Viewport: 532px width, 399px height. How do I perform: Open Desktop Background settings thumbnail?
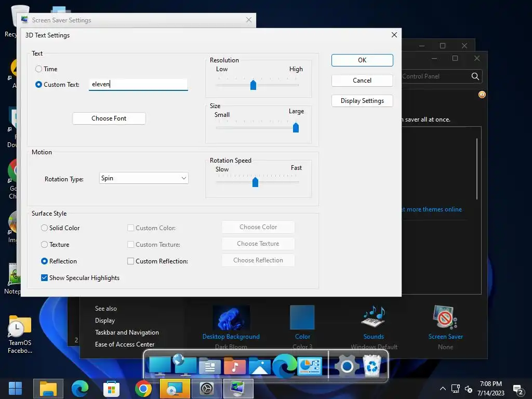(x=231, y=318)
